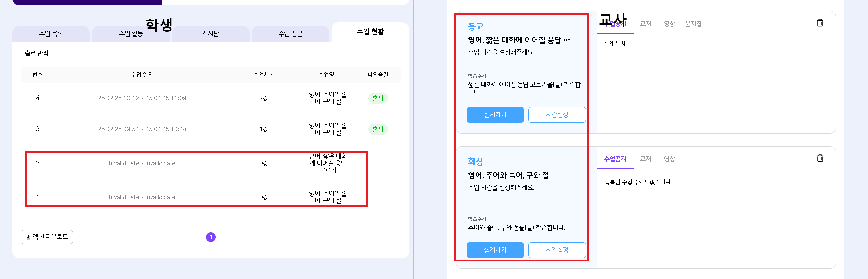Click 설계하기 on the 등교 class card
This screenshot has width=868, height=279.
(x=495, y=115)
